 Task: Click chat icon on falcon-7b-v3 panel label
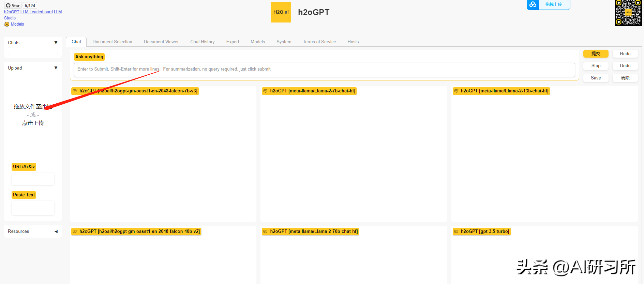coord(75,91)
